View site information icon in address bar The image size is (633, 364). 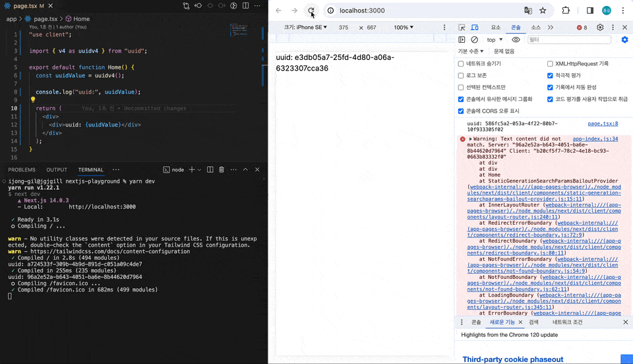(x=330, y=11)
